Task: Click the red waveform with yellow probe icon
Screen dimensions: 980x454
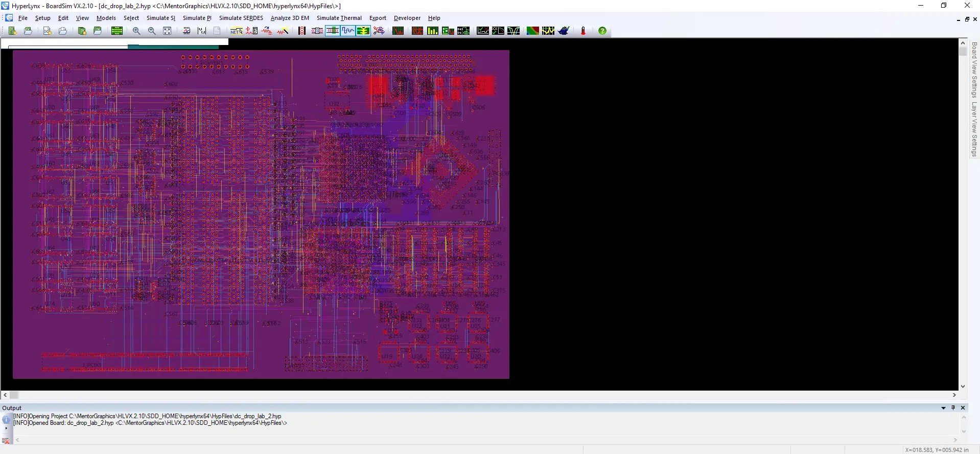Action: click(283, 31)
